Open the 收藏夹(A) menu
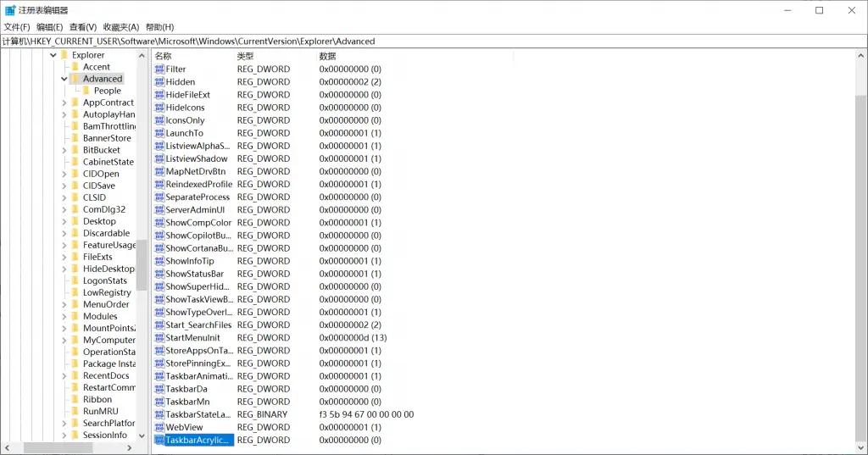 121,27
